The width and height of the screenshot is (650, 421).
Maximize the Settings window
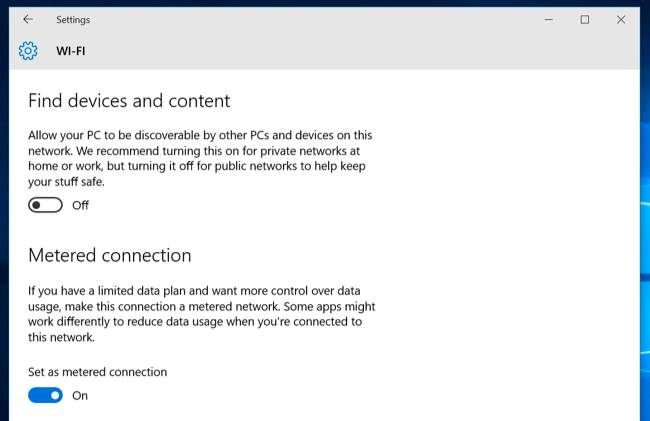(x=585, y=19)
